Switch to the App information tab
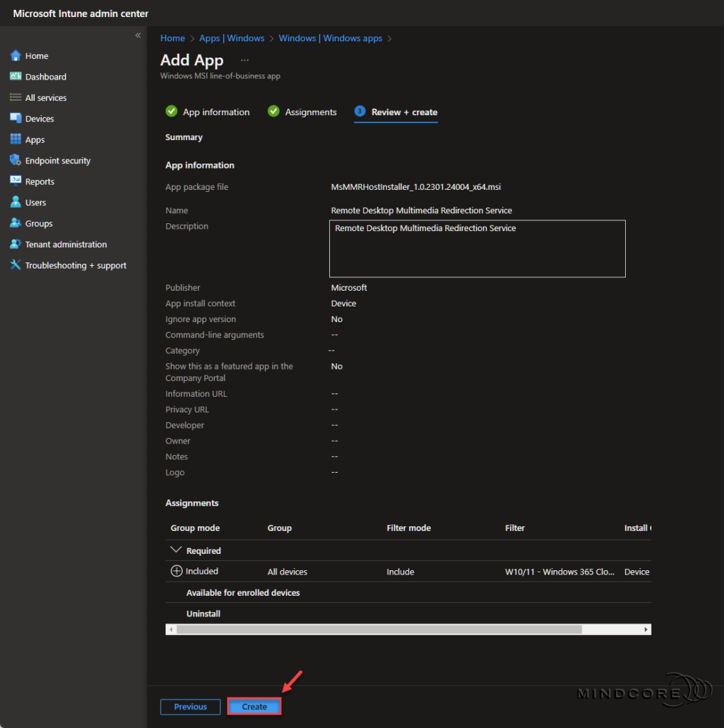This screenshot has width=724, height=728. click(x=215, y=112)
